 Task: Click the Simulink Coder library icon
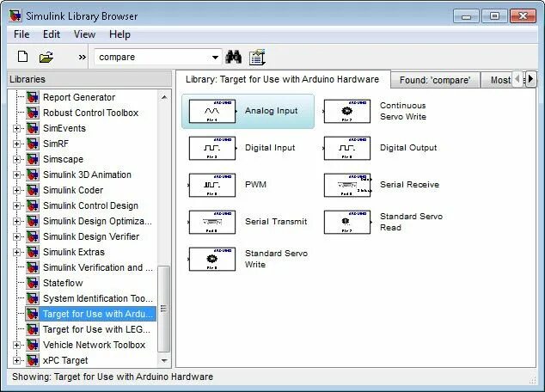pyautogui.click(x=33, y=190)
